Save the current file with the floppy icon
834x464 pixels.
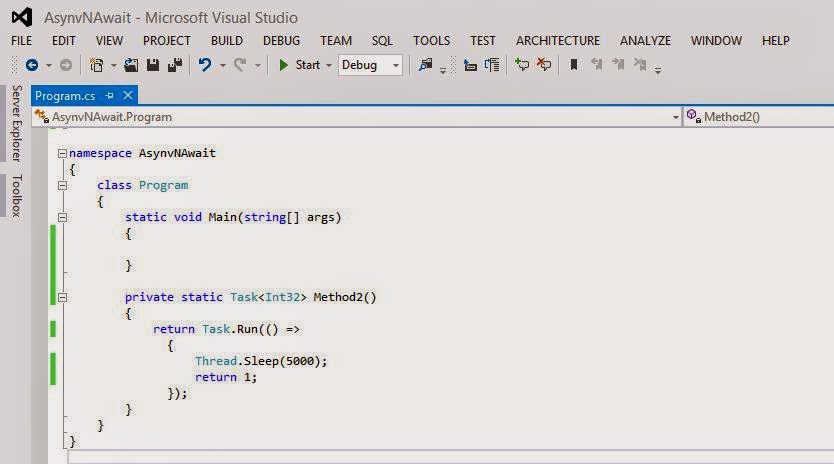coord(153,65)
